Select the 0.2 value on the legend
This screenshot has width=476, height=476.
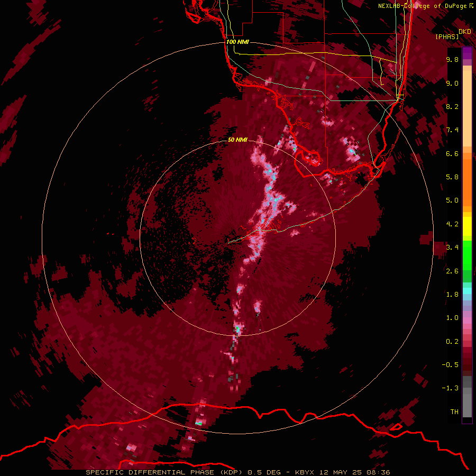(x=452, y=342)
